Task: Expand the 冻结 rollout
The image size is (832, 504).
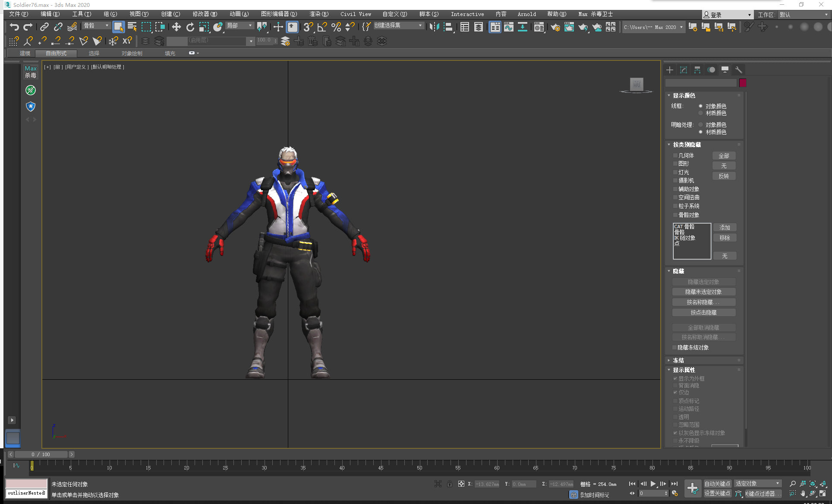Action: click(678, 360)
